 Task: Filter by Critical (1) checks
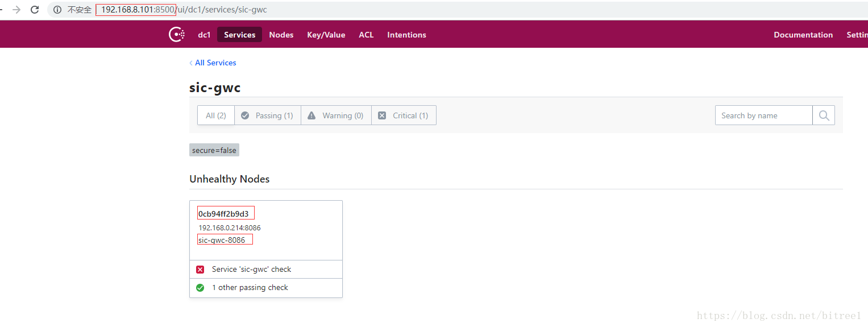pos(404,115)
